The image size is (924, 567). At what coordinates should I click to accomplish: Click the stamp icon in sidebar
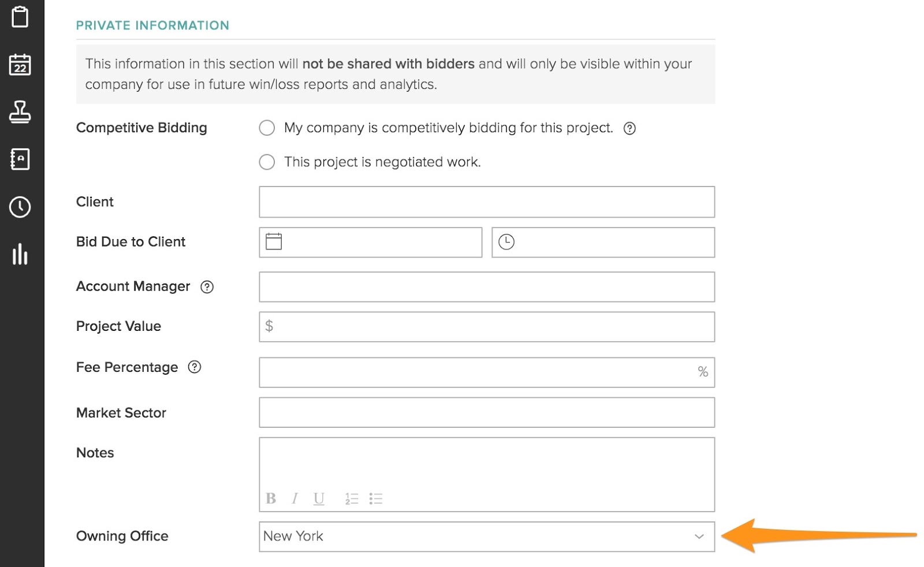coord(20,112)
